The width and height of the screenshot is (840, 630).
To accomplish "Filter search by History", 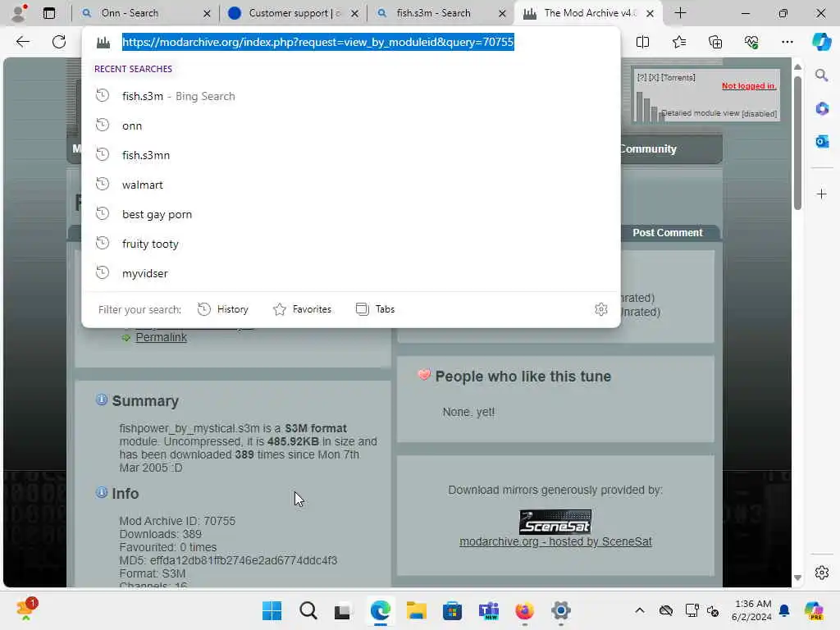I will pos(223,309).
